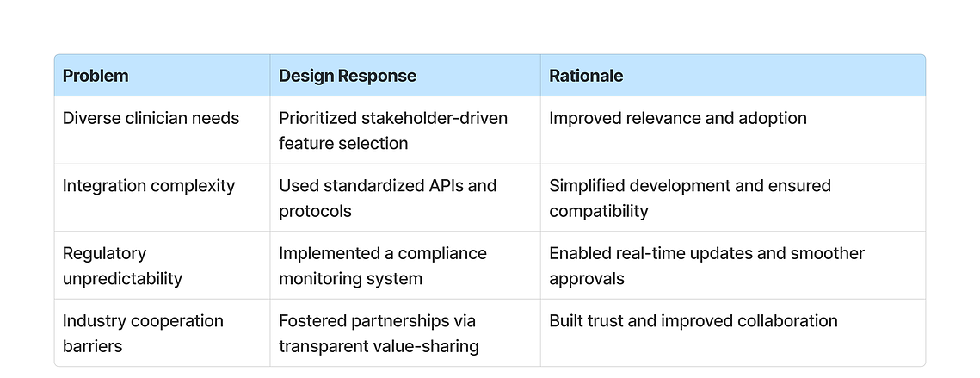This screenshot has height=378, width=980.
Task: Click the word 'compatibility' in Rationale column
Action: click(x=599, y=212)
